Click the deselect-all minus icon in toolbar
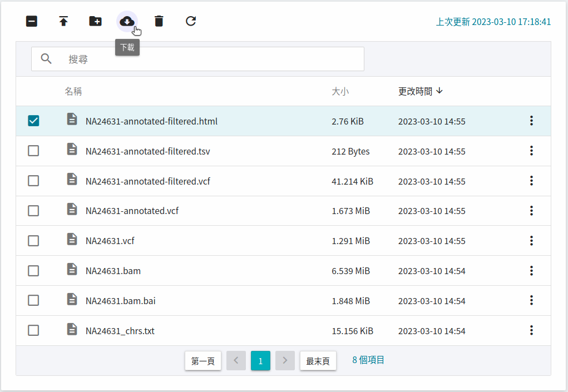Viewport: 568px width, 392px height. [32, 21]
